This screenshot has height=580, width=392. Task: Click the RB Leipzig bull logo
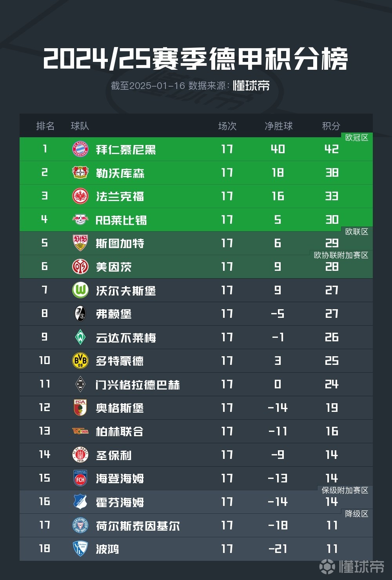(x=80, y=220)
